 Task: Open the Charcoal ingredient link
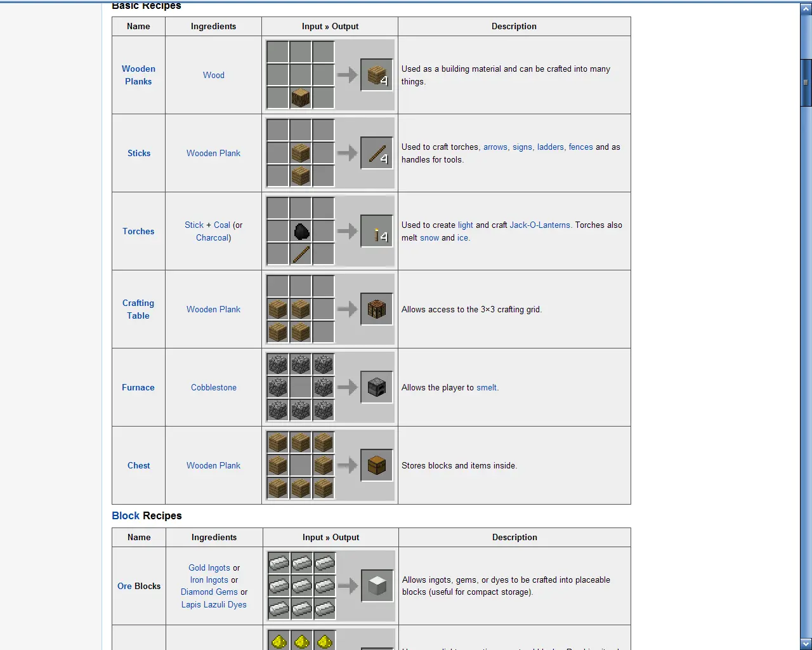click(212, 237)
